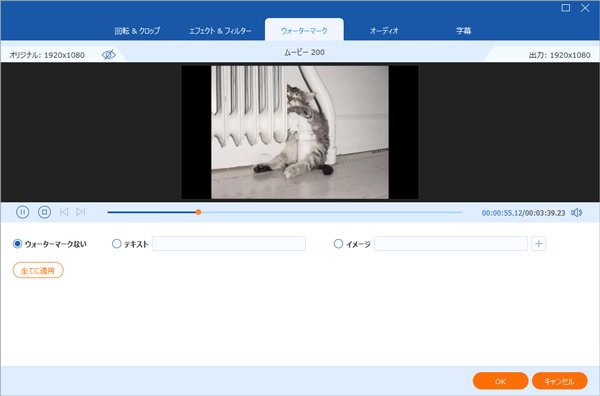The image size is (600, 396).
Task: Pause the video playback
Action: tap(22, 212)
